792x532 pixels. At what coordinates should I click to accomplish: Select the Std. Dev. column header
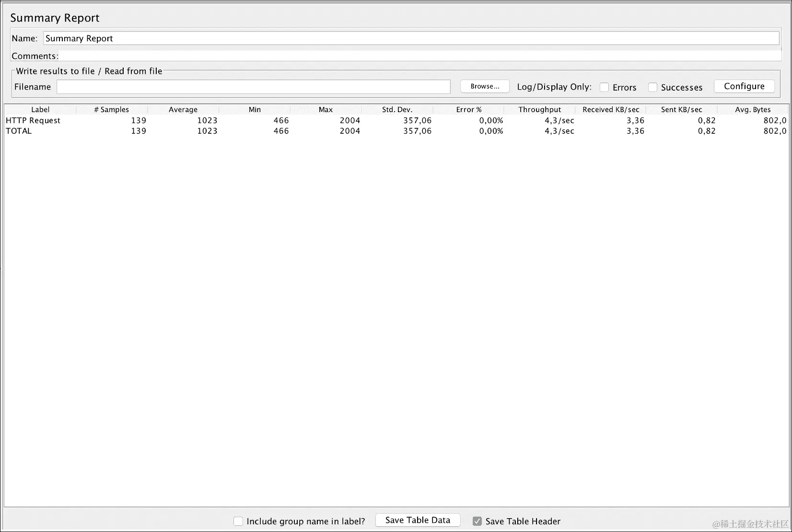pyautogui.click(x=397, y=110)
